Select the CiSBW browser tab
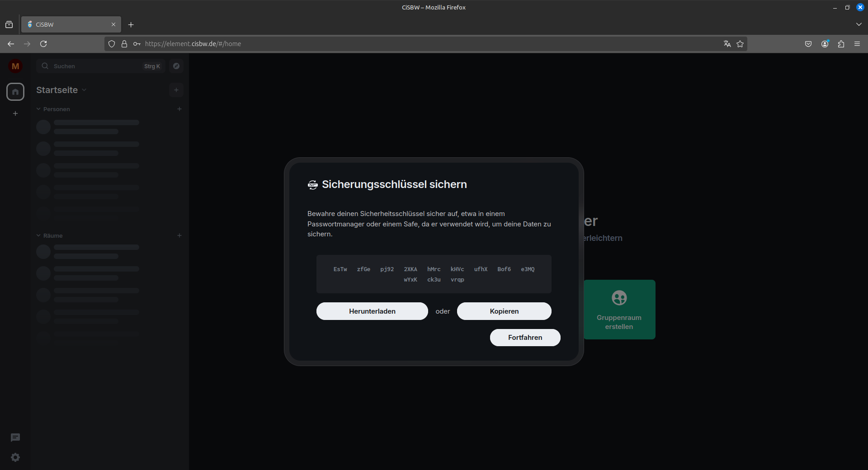This screenshot has height=470, width=868. pyautogui.click(x=68, y=24)
